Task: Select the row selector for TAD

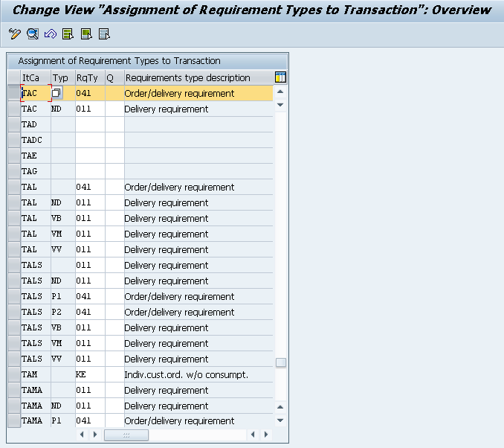Action: 14,124
